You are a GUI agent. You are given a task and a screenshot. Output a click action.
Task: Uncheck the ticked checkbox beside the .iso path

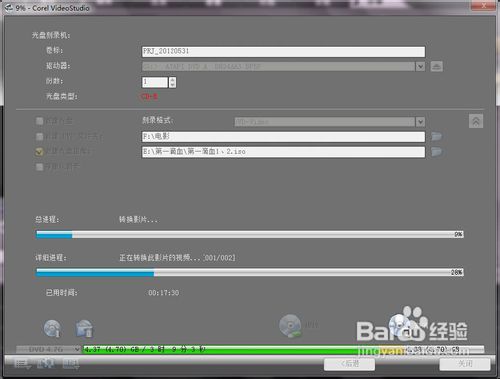(39, 152)
